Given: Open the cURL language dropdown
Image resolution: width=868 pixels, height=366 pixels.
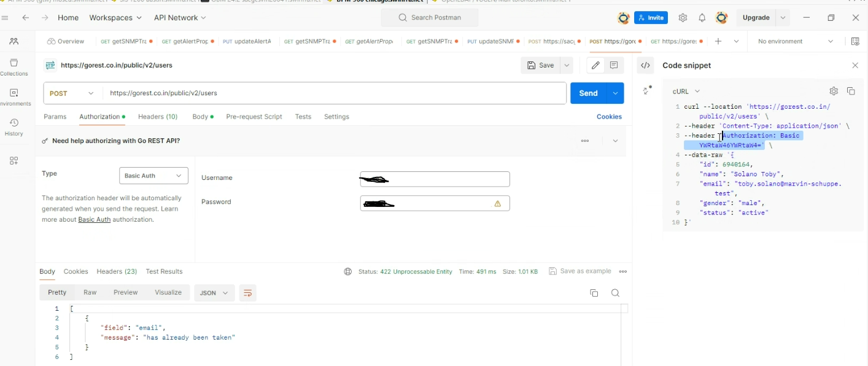Looking at the screenshot, I should coord(686,91).
